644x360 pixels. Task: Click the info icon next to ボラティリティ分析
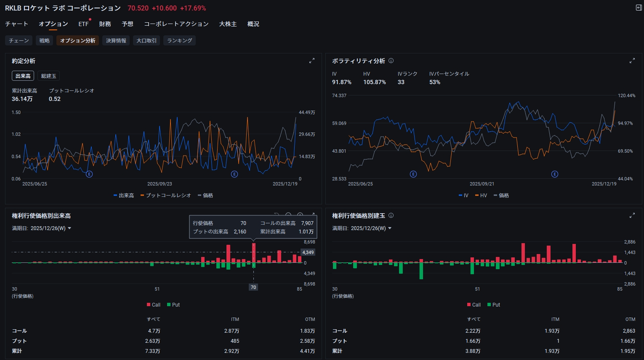(391, 61)
